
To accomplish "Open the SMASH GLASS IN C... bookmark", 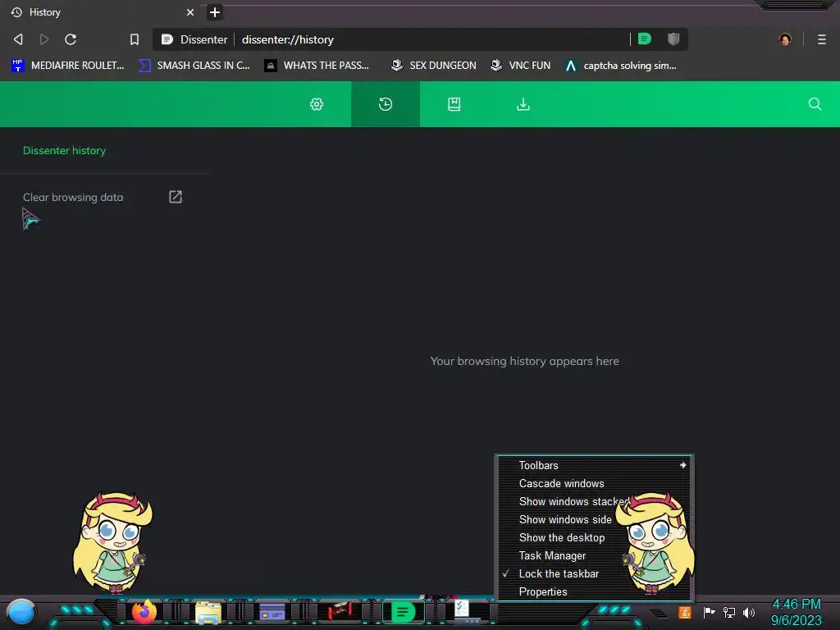I will pos(194,66).
